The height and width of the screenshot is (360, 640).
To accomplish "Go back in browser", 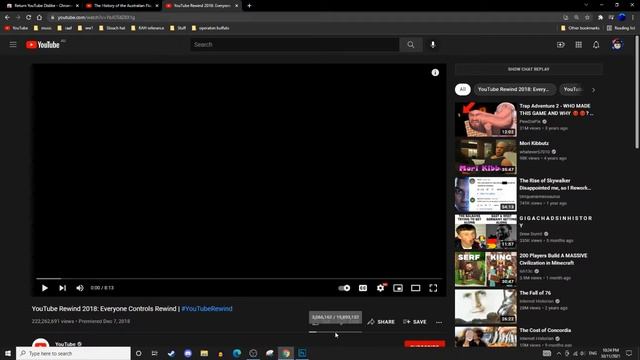I will tap(7, 18).
